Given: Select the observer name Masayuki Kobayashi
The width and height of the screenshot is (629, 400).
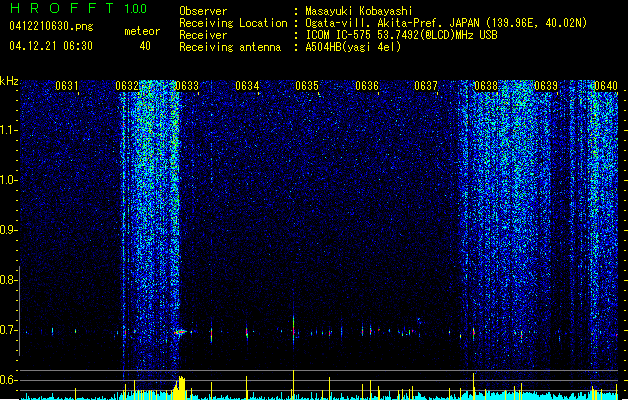Looking at the screenshot, I should point(359,11).
